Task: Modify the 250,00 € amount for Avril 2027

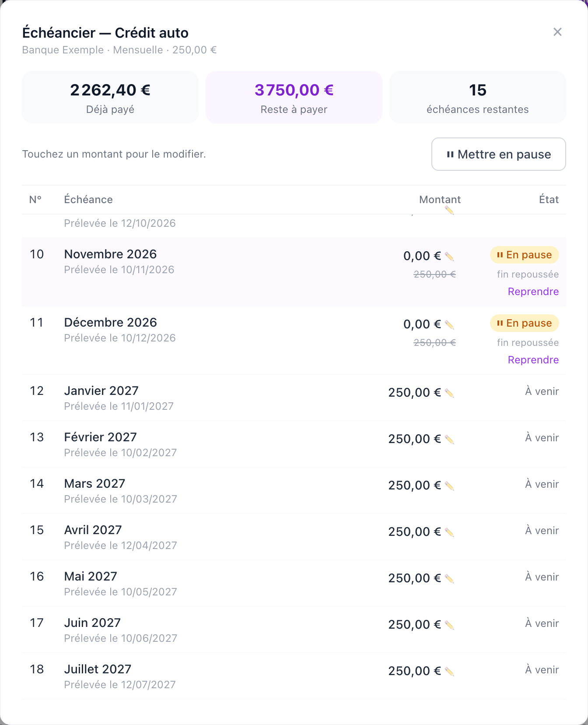Action: coord(415,532)
